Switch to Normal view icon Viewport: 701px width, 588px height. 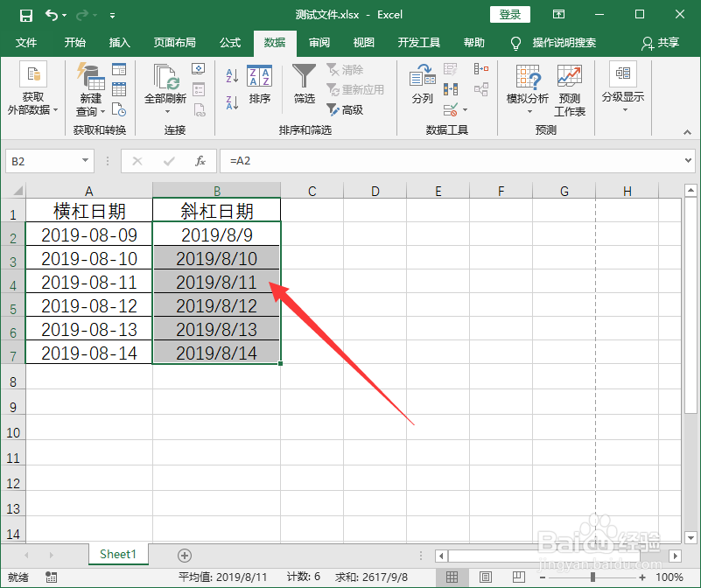pos(452,577)
